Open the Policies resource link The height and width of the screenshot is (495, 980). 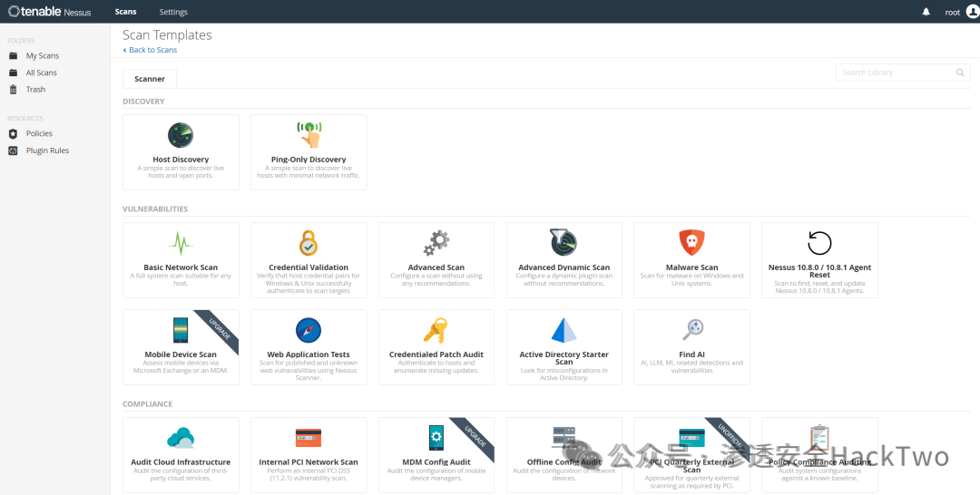(39, 133)
